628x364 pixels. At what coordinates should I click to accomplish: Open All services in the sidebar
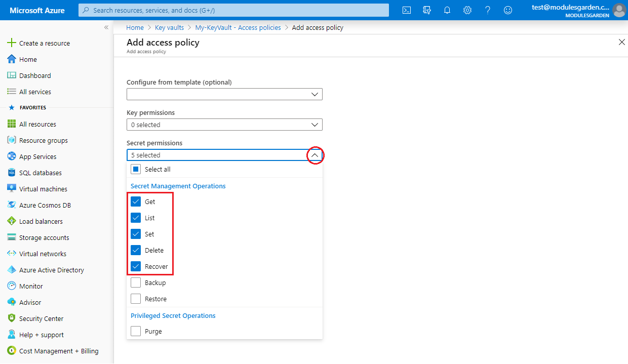[x=35, y=92]
